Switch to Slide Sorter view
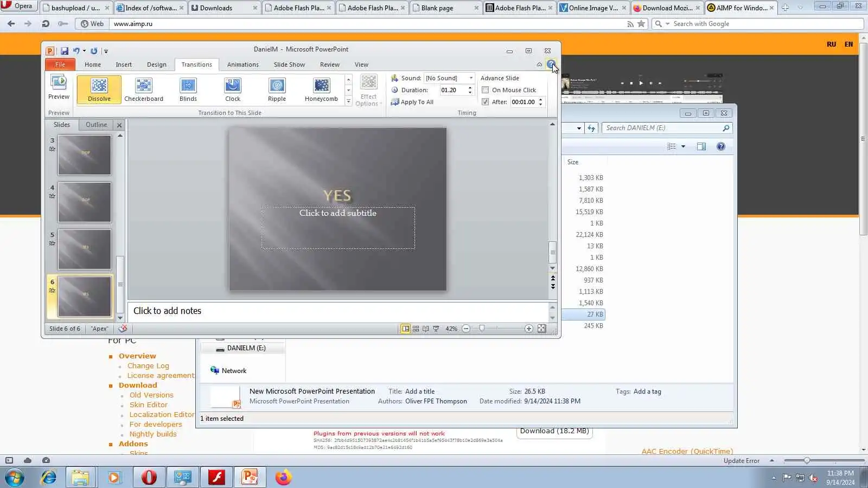The height and width of the screenshot is (488, 868). tap(416, 329)
